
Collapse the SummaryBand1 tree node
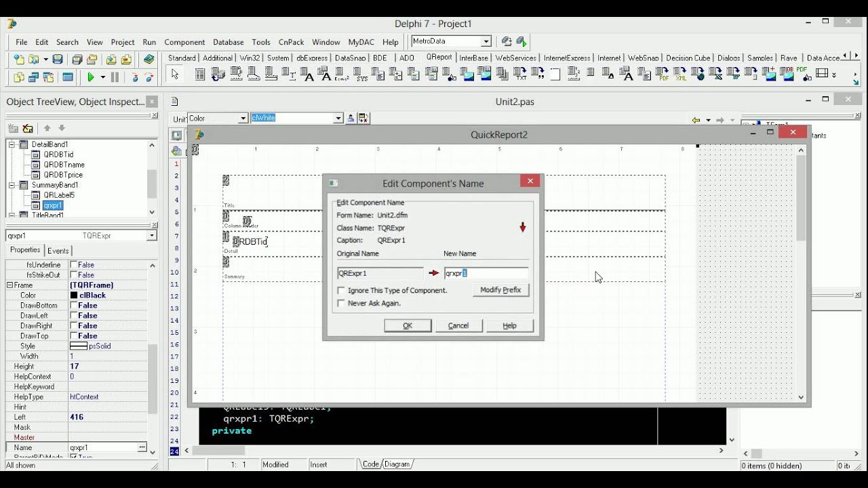(12, 185)
